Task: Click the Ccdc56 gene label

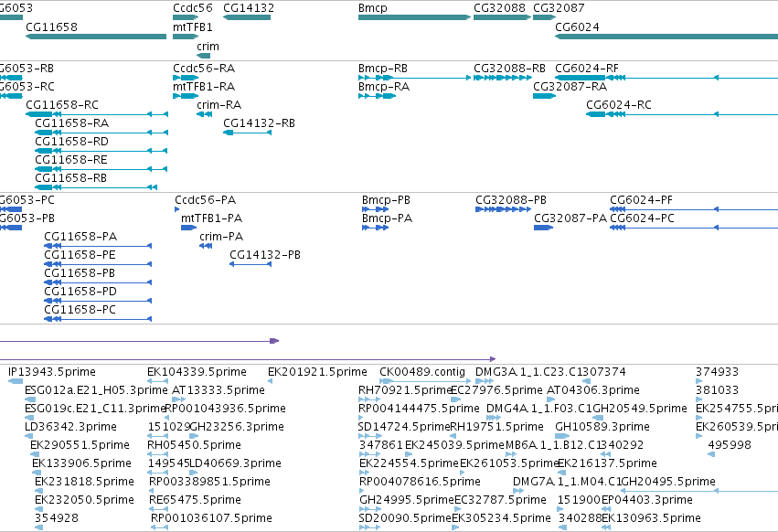Action: [193, 8]
